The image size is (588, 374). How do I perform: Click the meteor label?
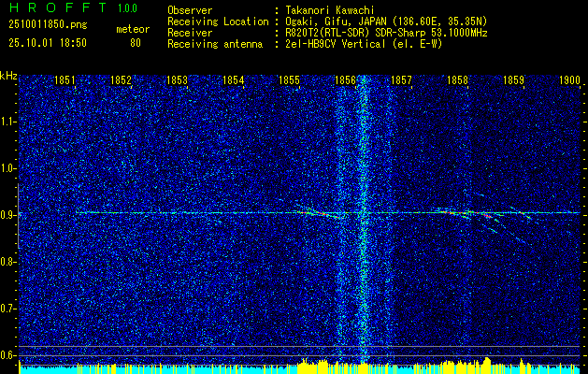133,29
